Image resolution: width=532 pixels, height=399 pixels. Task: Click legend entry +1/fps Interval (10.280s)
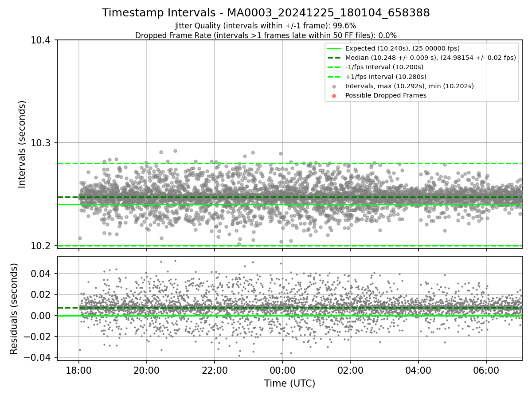pos(385,76)
